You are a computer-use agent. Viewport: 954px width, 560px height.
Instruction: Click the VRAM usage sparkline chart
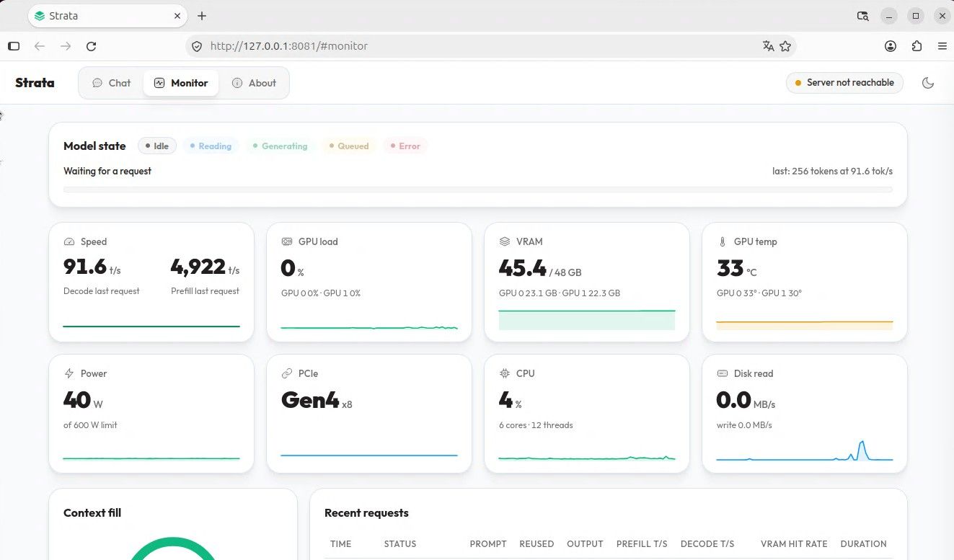(x=587, y=319)
